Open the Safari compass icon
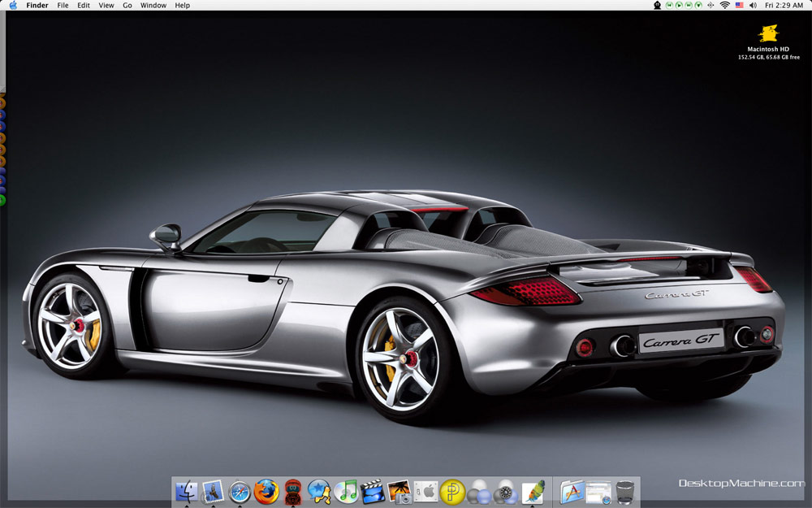 240,492
